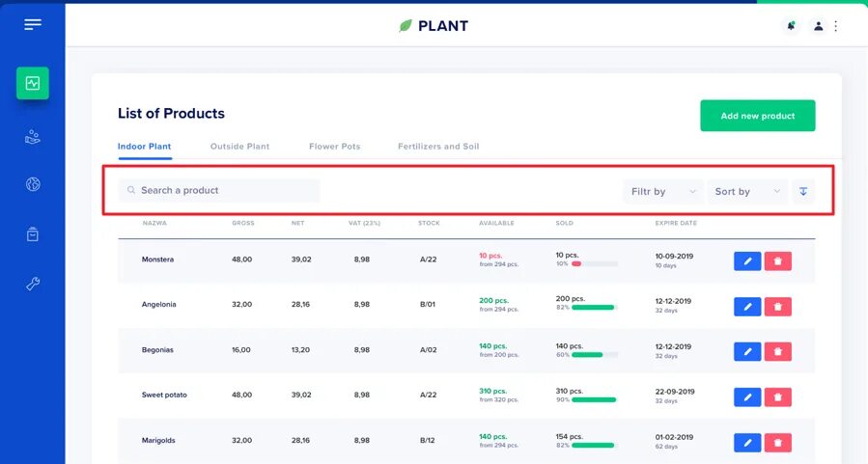This screenshot has height=464, width=868.
Task: Select the dashboard chart icon in the sidebar
Action: click(33, 83)
